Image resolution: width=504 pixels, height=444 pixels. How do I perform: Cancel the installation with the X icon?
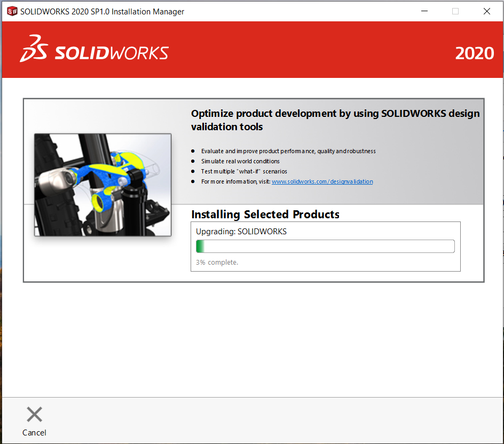(34, 414)
